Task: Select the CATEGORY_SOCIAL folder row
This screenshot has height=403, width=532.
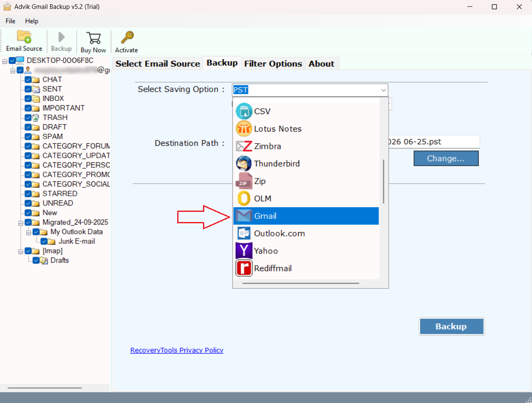Action: tap(76, 184)
